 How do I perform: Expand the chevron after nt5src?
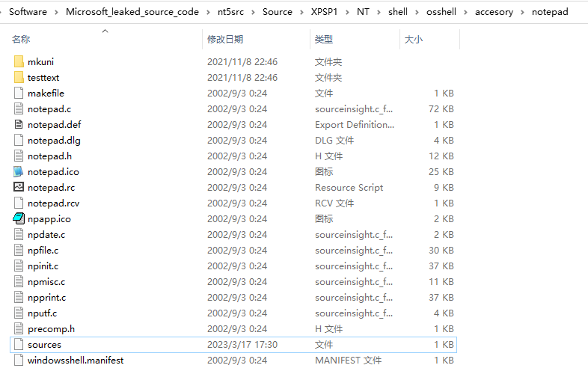coord(253,12)
